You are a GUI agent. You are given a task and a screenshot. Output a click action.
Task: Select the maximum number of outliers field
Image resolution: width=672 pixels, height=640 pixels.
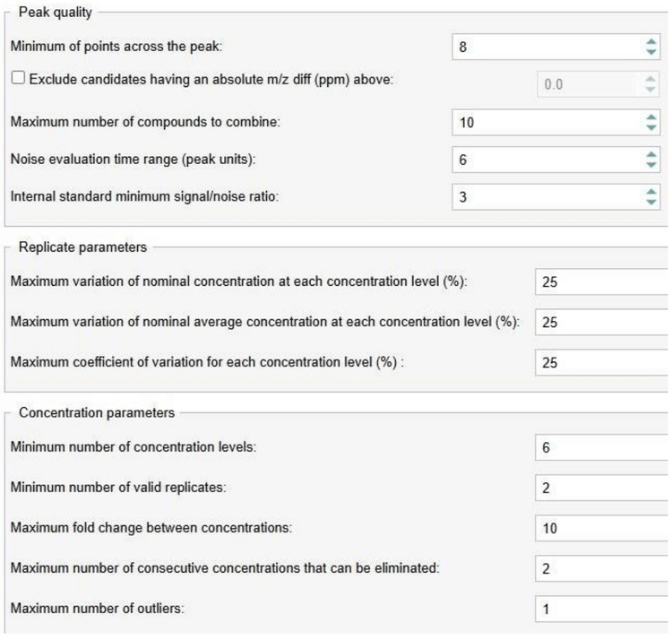point(602,609)
